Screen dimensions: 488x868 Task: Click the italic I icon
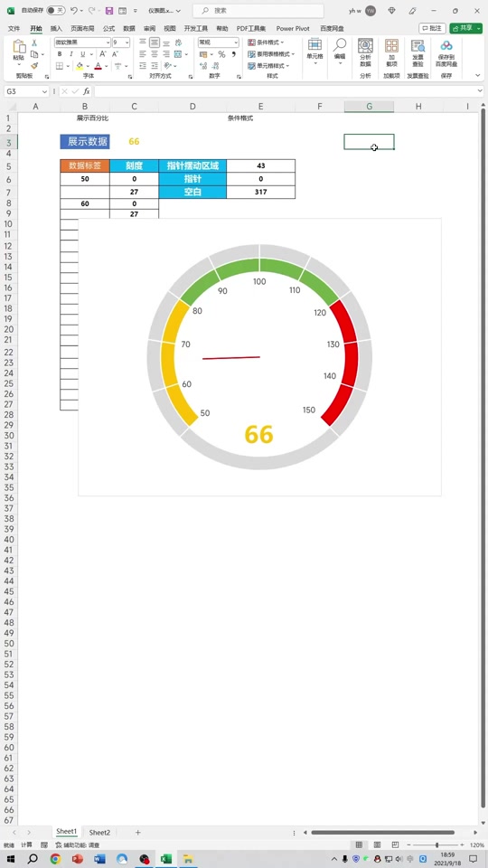71,54
